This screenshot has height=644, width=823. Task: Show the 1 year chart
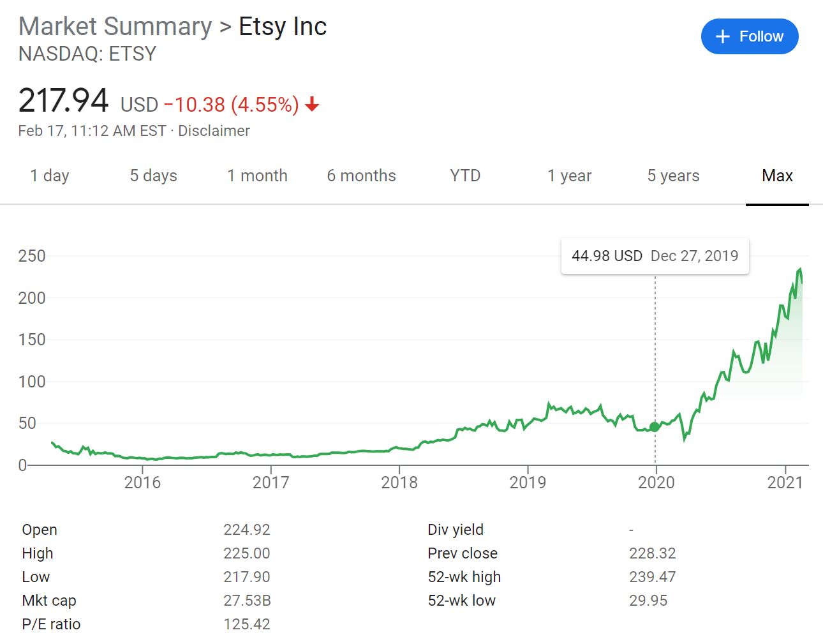click(568, 176)
